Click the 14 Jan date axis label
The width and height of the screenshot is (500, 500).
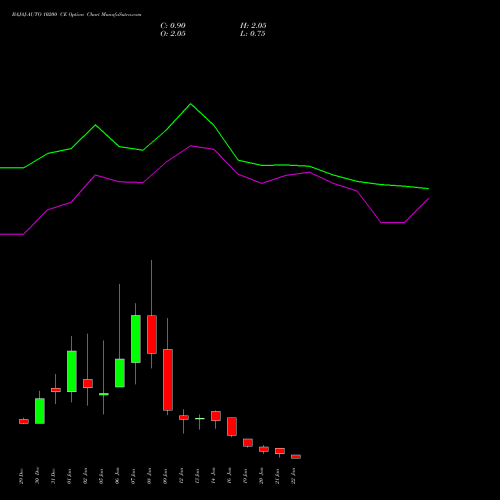coord(214,476)
